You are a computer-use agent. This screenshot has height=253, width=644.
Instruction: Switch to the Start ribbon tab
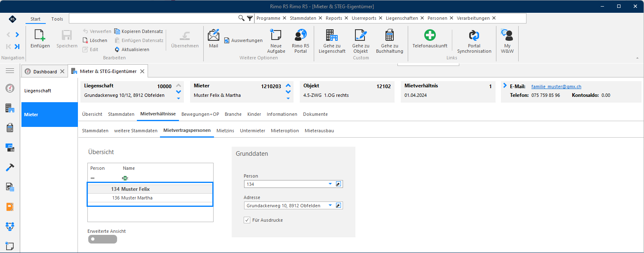coord(35,19)
